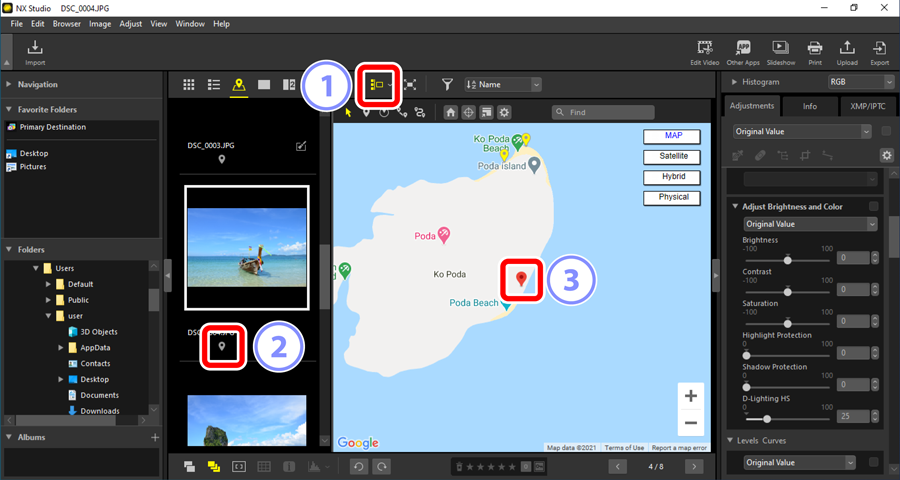Click the DSC_0003.JPG edit status icon
Image resolution: width=900 pixels, height=480 pixels.
coord(301,146)
